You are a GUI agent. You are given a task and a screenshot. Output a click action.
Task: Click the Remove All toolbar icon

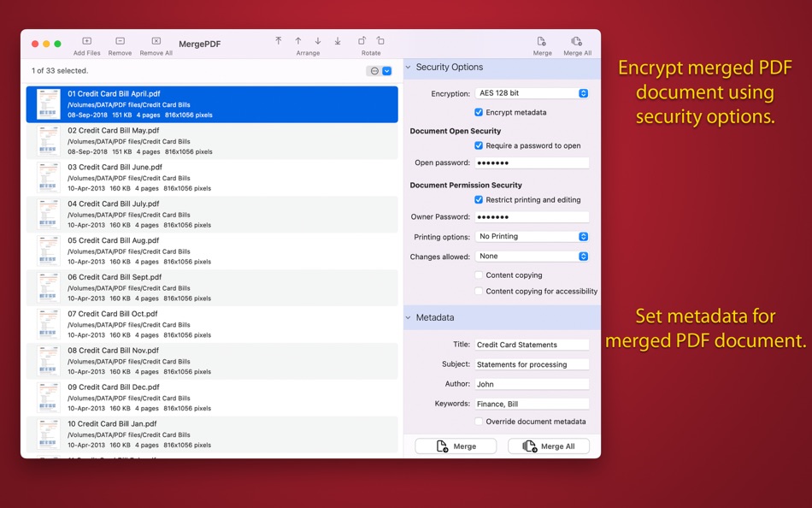click(x=156, y=41)
